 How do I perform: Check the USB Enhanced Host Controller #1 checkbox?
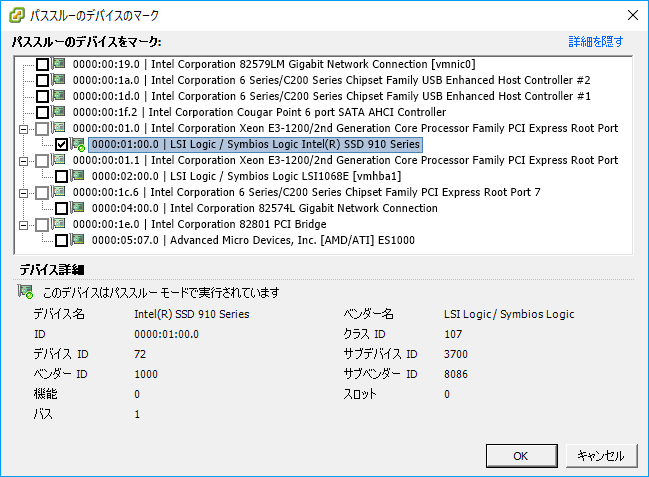tap(42, 96)
